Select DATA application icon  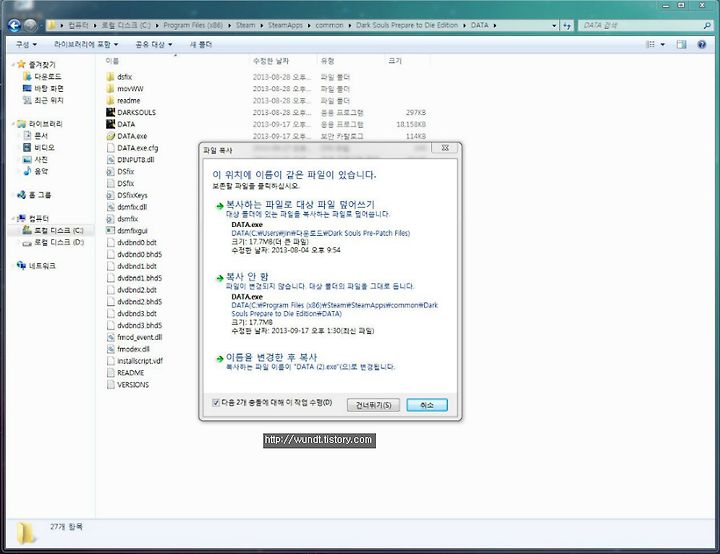tap(110, 124)
